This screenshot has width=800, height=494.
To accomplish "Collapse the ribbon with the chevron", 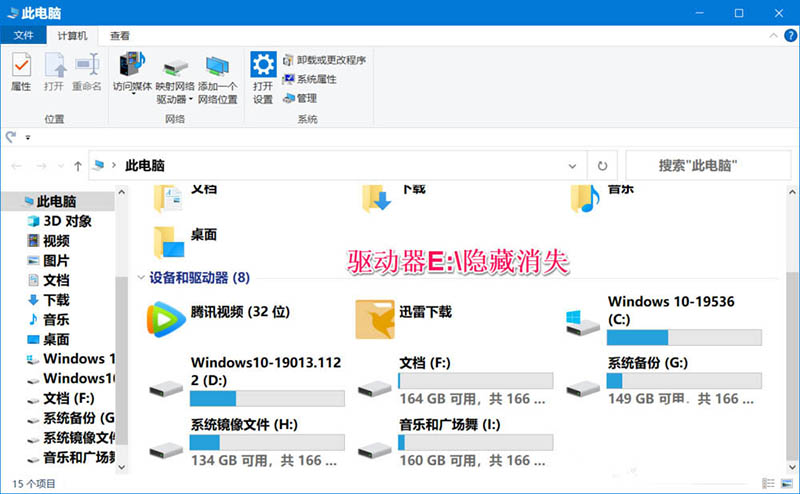I will tap(773, 35).
